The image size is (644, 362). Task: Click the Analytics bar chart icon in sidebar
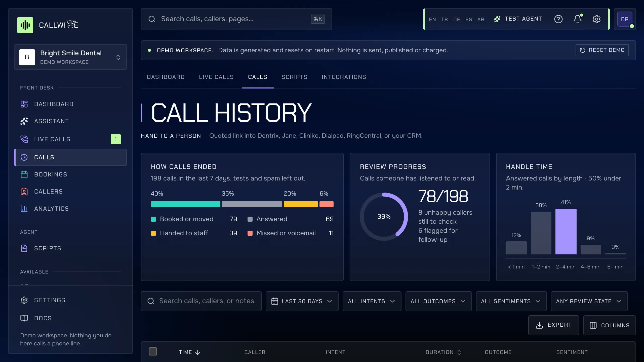tap(24, 209)
